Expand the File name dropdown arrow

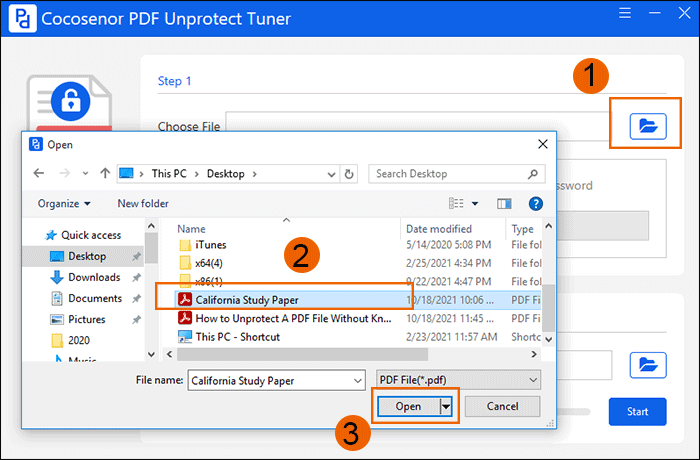click(x=358, y=381)
